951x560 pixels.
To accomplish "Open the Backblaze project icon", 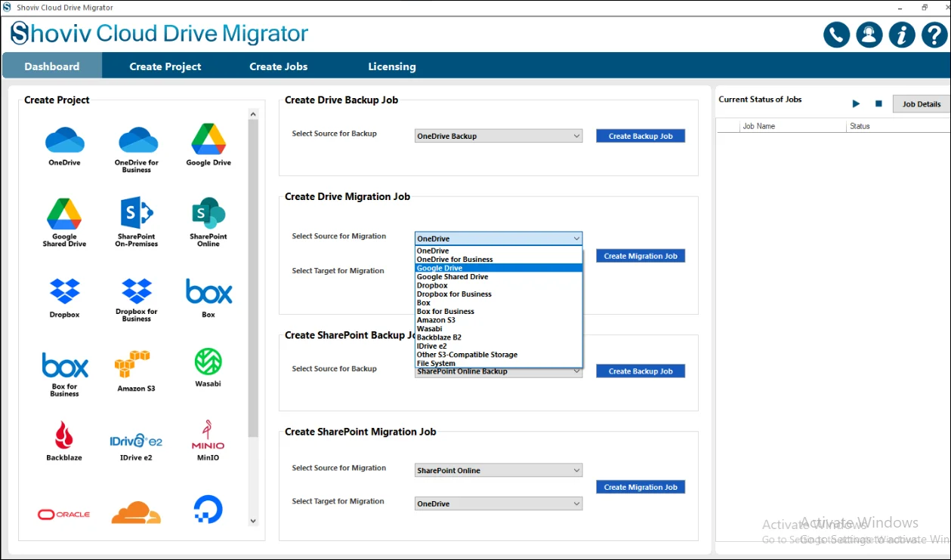I will coord(64,435).
